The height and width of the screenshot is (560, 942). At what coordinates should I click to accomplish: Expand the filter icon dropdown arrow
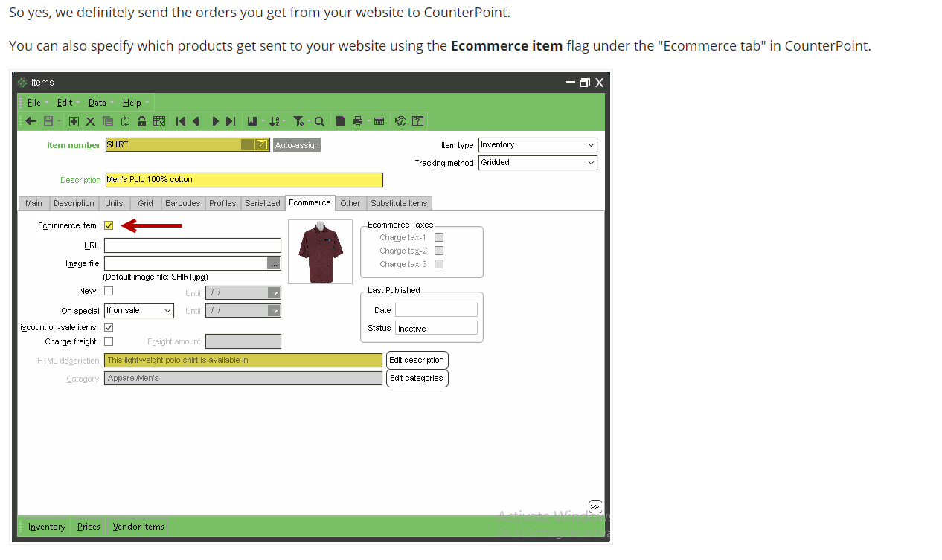click(309, 121)
